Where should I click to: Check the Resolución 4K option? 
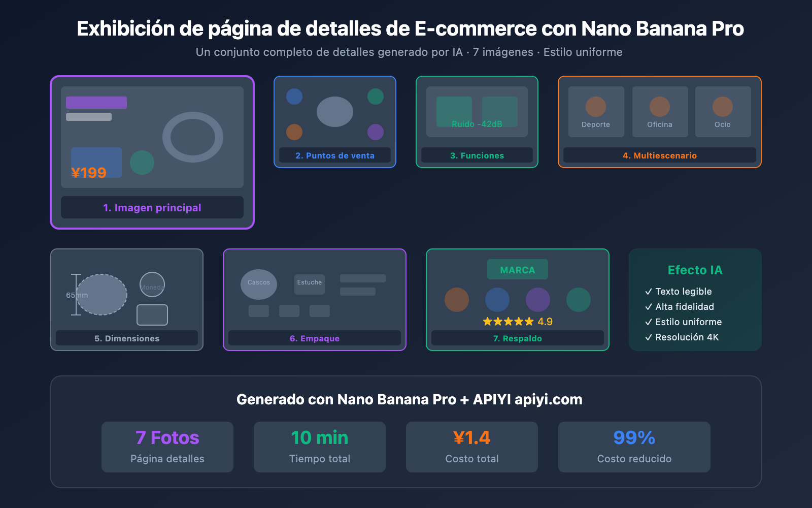[x=683, y=337]
